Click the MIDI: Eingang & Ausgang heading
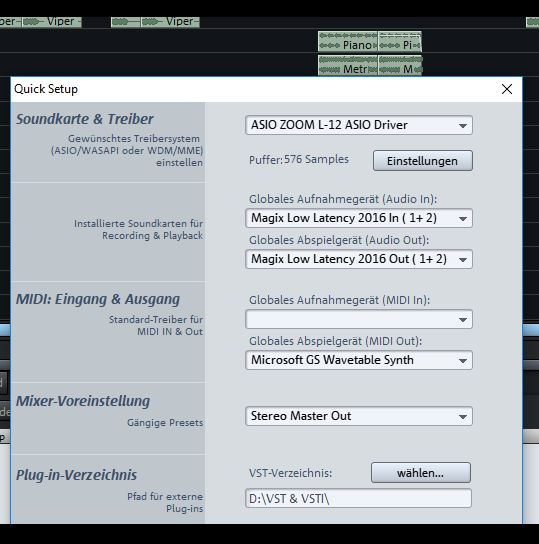539x544 pixels. coord(98,299)
